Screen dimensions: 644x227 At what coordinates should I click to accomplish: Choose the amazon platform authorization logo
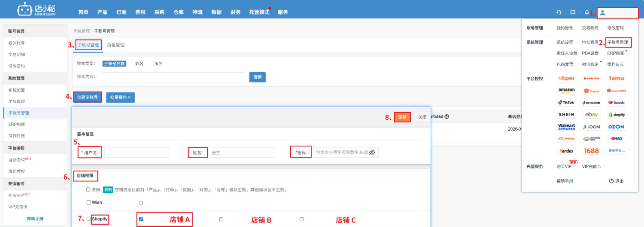tap(566, 90)
